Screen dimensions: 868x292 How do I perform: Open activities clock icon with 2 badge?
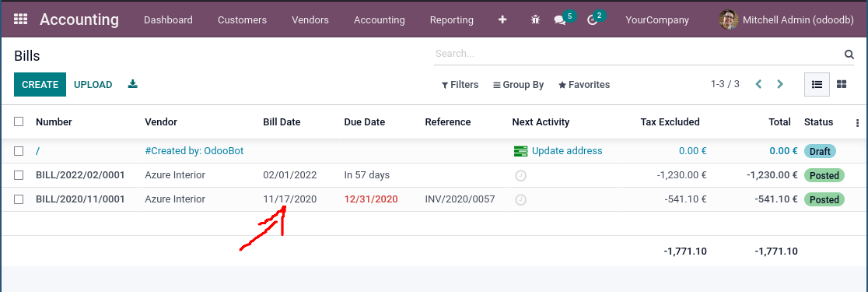tap(593, 20)
